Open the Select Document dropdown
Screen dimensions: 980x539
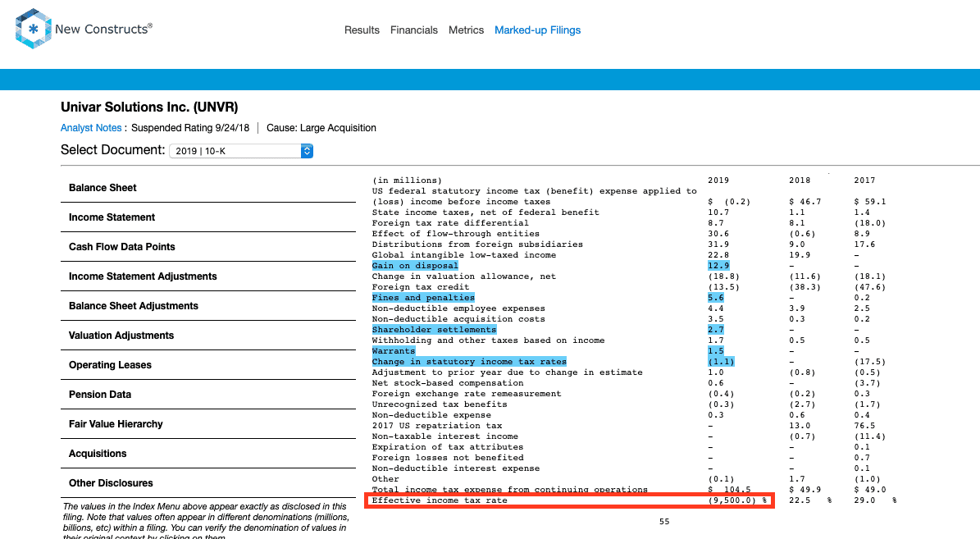[x=241, y=151]
